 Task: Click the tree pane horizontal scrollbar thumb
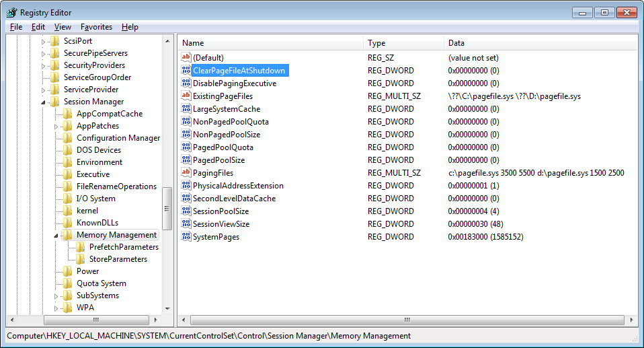96,320
